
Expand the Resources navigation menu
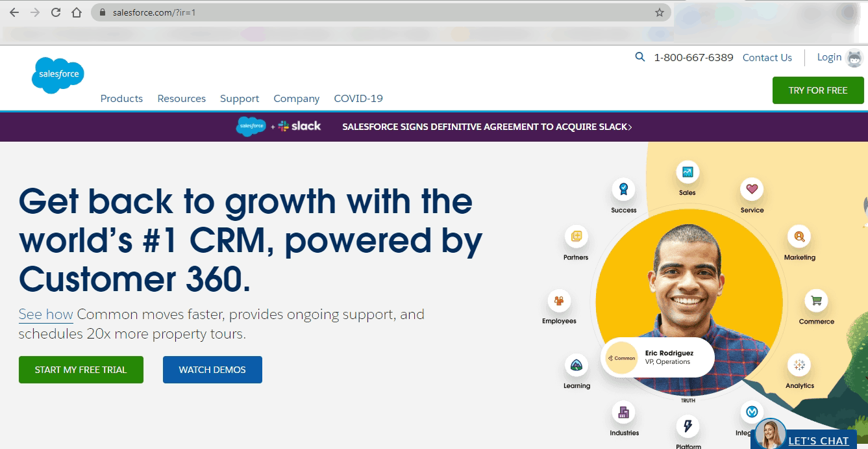pos(181,98)
